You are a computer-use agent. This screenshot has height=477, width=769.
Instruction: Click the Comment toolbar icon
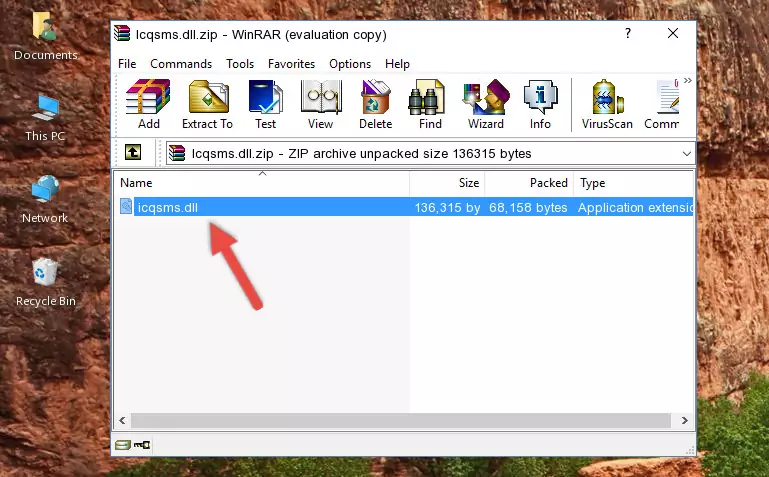click(x=662, y=104)
